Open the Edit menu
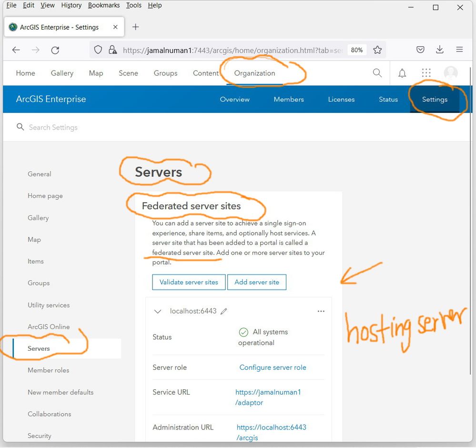The image size is (476, 448). click(28, 5)
